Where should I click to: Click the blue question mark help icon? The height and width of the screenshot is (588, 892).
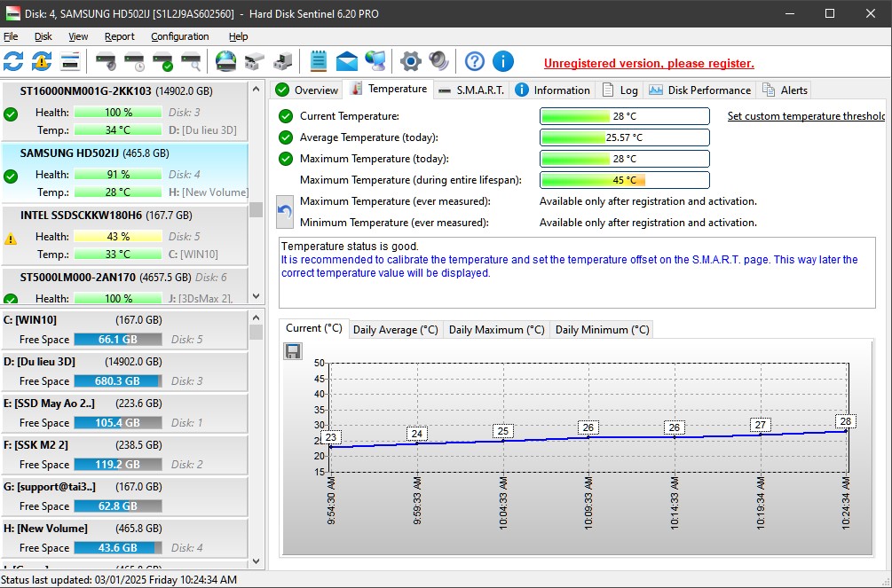click(475, 61)
